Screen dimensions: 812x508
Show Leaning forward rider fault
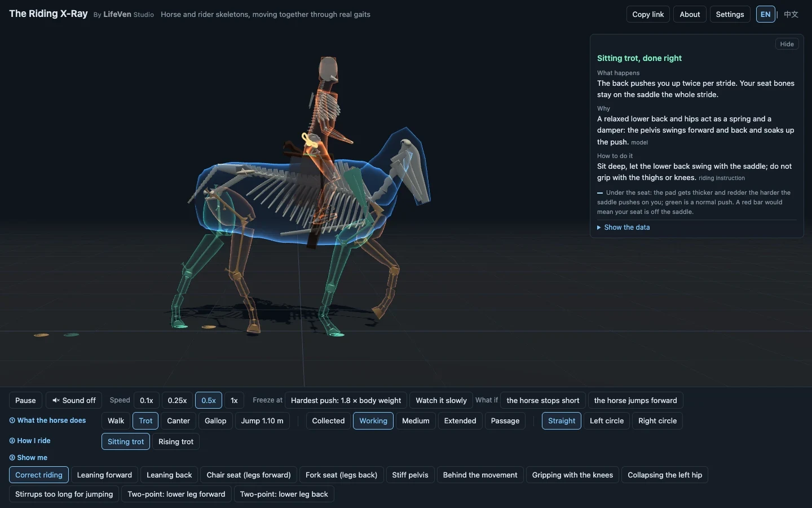[x=104, y=475]
